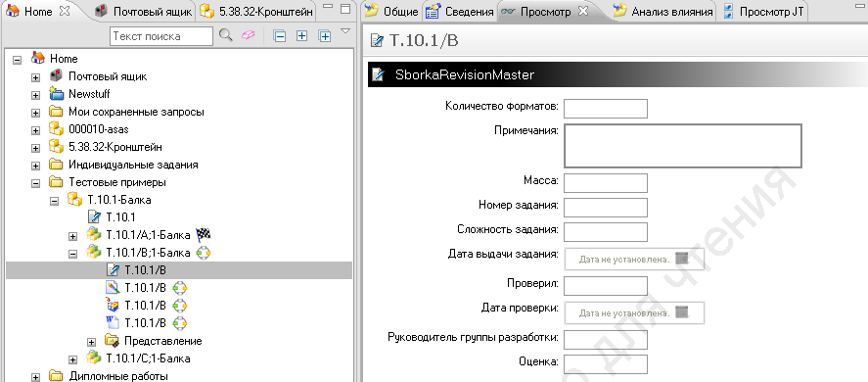The width and height of the screenshot is (868, 382).
Task: Close the Просмотр tab
Action: pos(582,11)
